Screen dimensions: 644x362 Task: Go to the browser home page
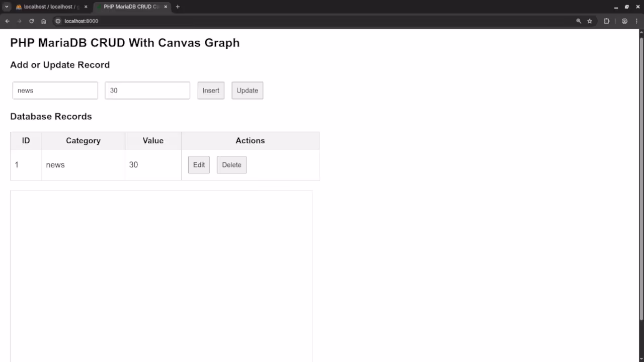pos(44,21)
